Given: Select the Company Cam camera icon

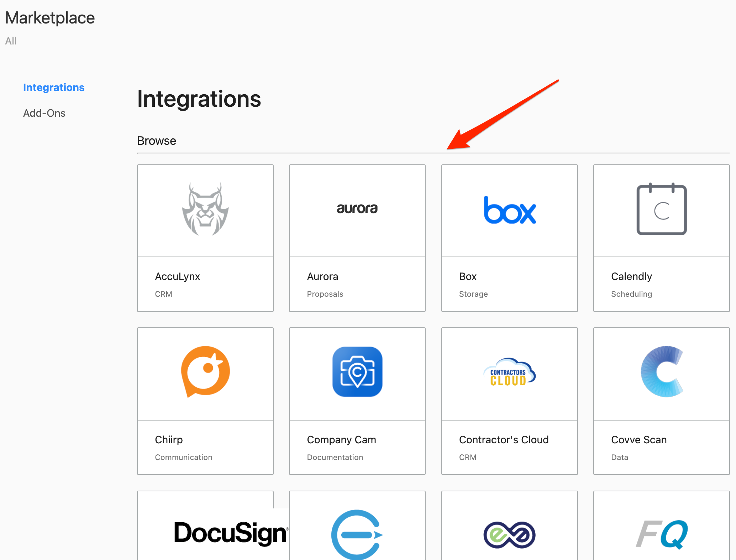Looking at the screenshot, I should (357, 372).
